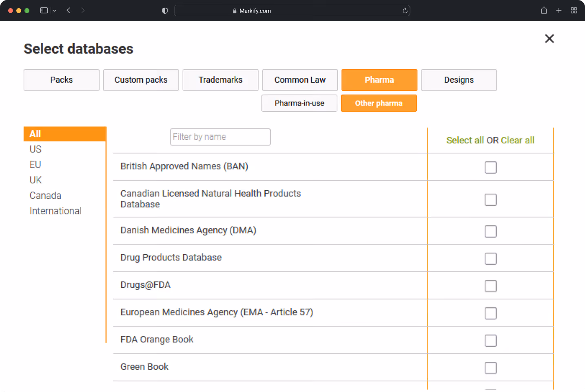Image resolution: width=585 pixels, height=392 pixels.
Task: Check the FDA Orange Book checkbox
Action: coord(490,341)
